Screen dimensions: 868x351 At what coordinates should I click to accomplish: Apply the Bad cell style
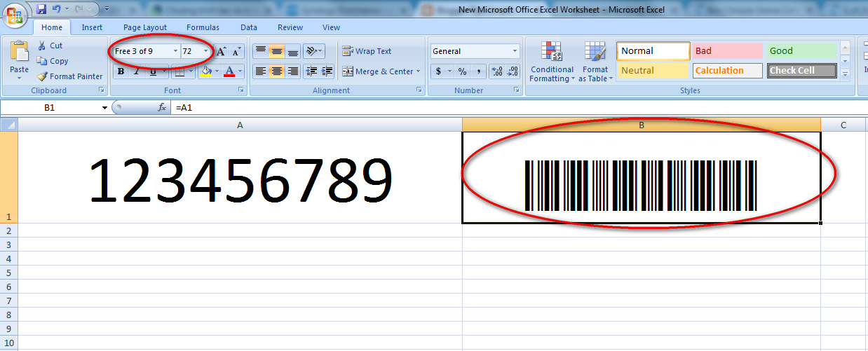(x=727, y=51)
